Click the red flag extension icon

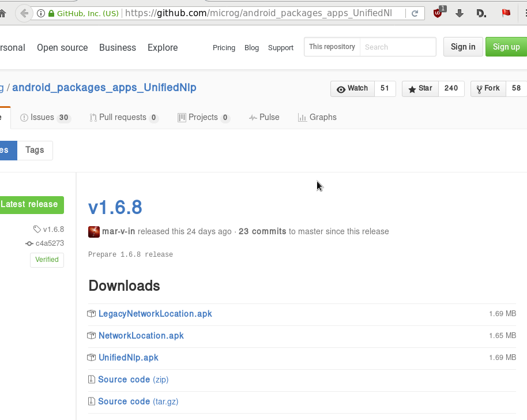(x=506, y=13)
